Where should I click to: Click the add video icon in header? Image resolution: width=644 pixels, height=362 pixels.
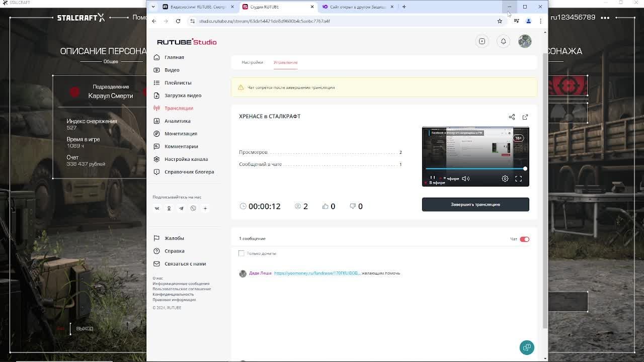pos(482,41)
